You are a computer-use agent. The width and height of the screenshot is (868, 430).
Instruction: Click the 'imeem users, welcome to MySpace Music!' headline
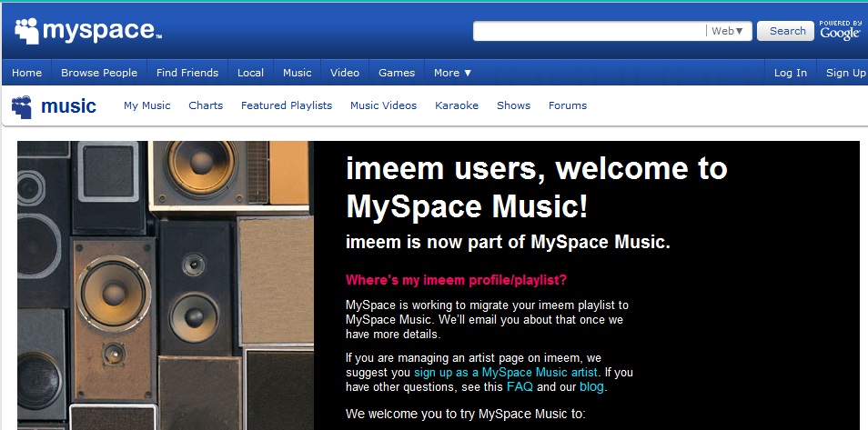pos(536,187)
